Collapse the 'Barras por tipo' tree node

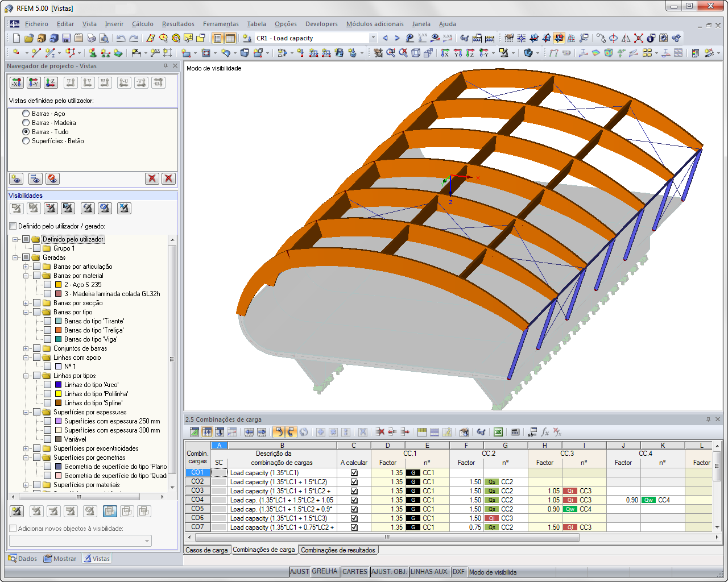point(26,312)
